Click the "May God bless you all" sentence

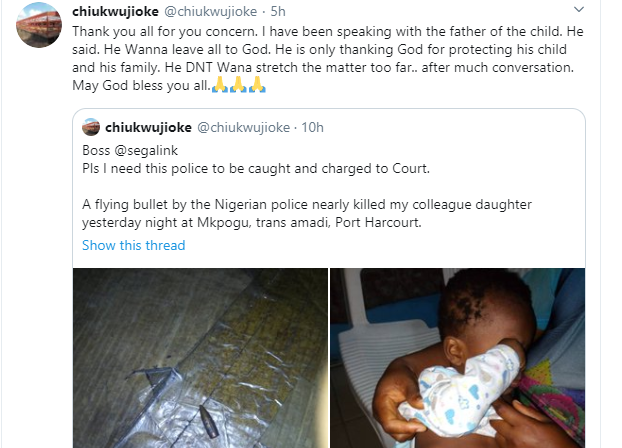(x=140, y=87)
